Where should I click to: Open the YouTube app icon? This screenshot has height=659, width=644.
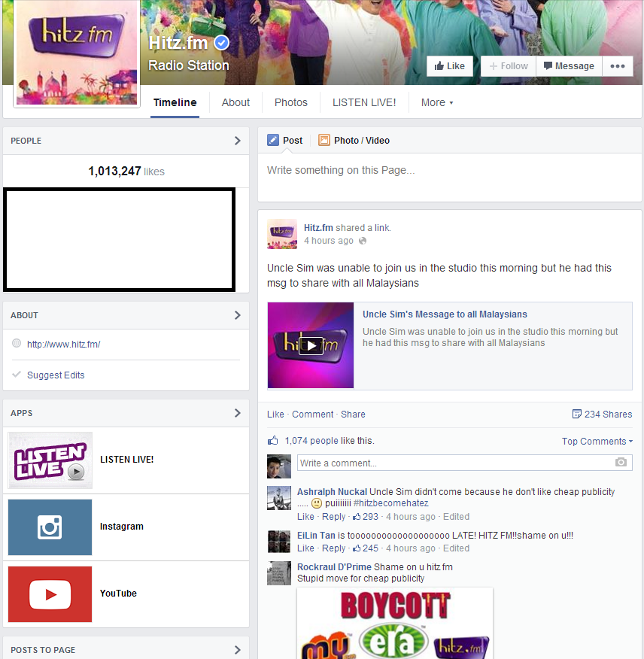click(50, 594)
